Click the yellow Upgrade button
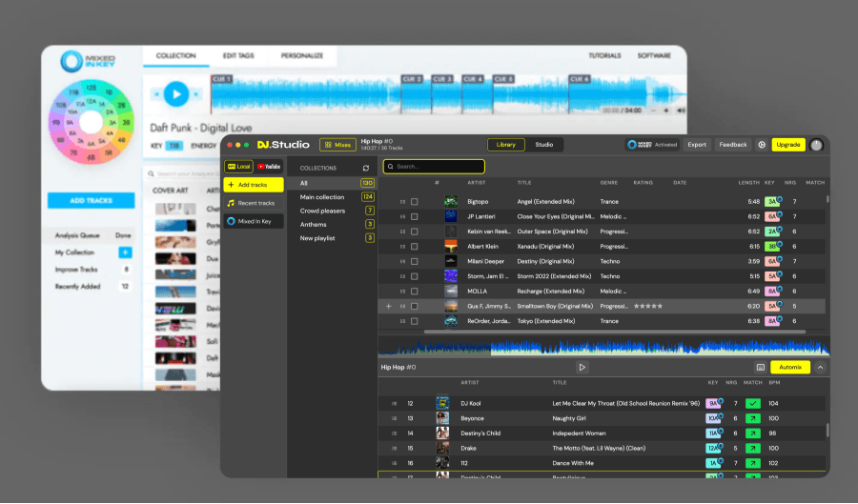This screenshot has width=858, height=504. click(x=788, y=145)
